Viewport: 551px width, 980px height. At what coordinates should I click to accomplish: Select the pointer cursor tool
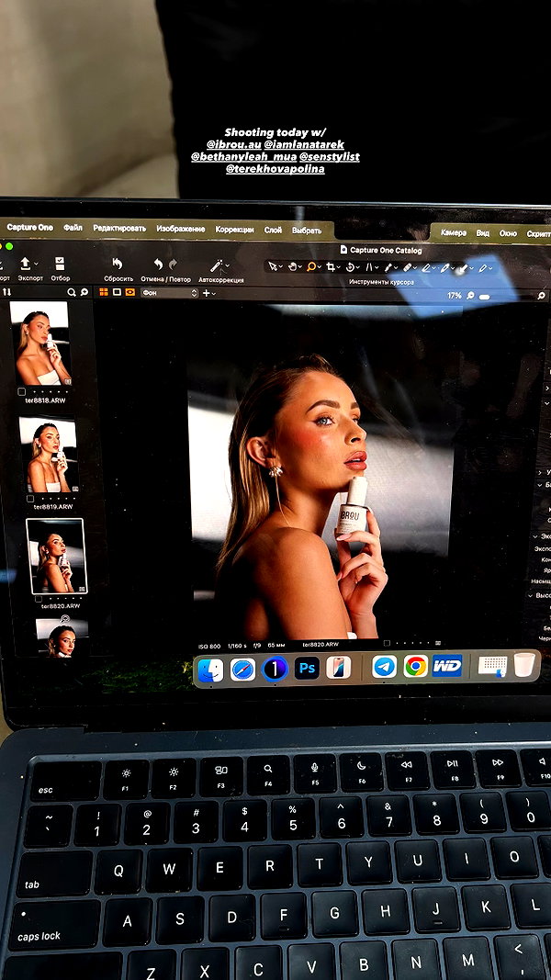tap(273, 267)
